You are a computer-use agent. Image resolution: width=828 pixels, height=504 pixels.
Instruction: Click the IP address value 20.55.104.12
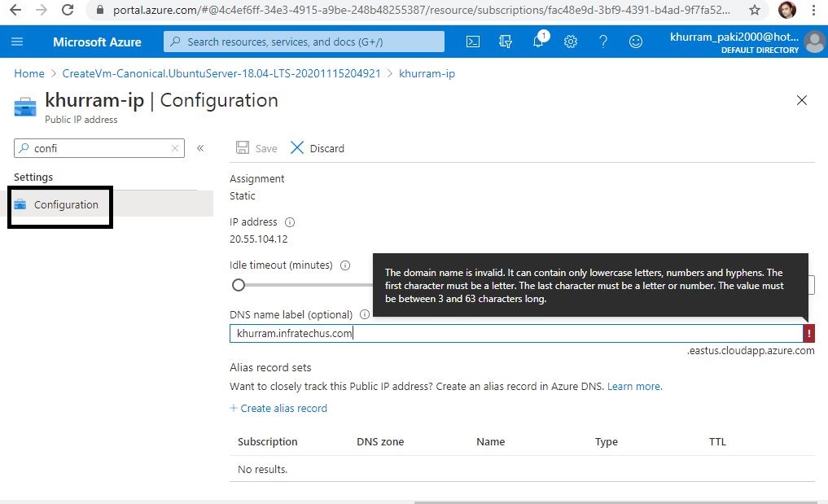point(259,239)
